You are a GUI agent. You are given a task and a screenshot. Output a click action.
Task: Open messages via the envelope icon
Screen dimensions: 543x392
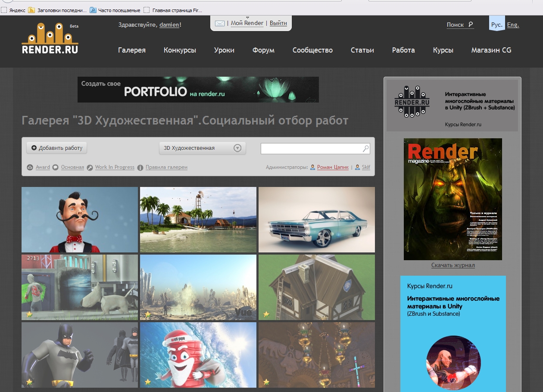click(219, 23)
